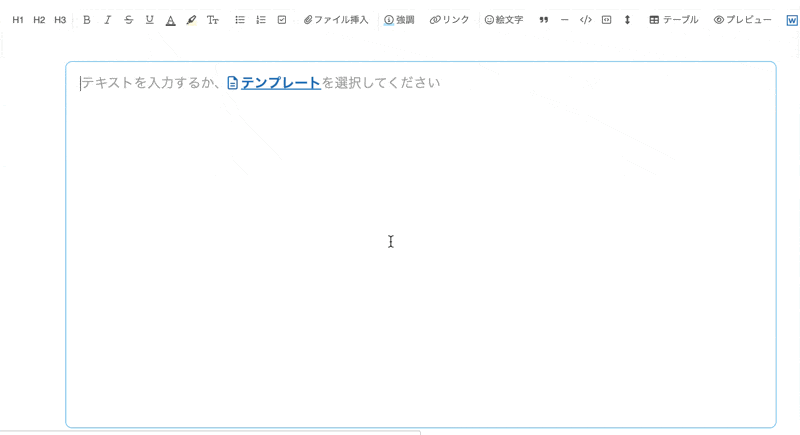The width and height of the screenshot is (800, 435).
Task: Open the font size tool
Action: 213,20
